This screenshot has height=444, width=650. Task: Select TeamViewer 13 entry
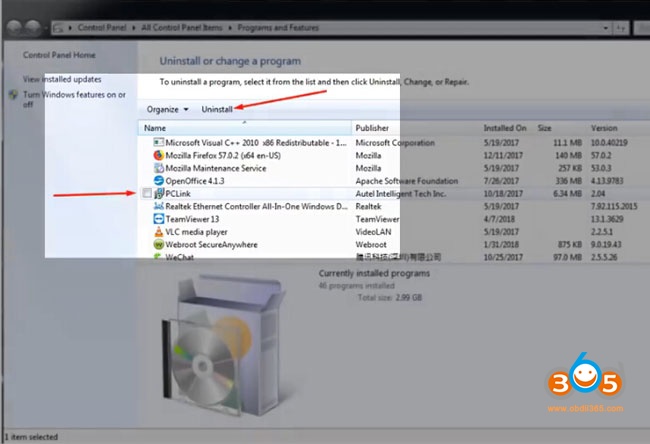pos(192,219)
